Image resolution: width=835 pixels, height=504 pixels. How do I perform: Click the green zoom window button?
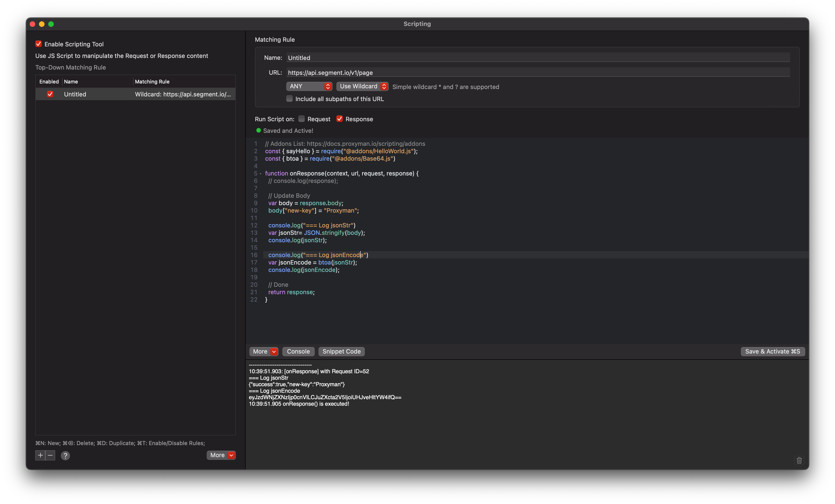coord(51,24)
